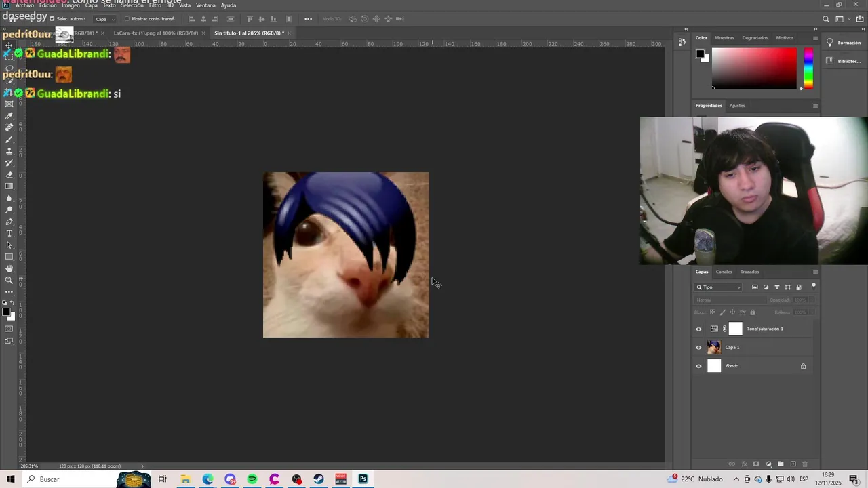
Task: Open more align options three dots
Action: pos(308,19)
